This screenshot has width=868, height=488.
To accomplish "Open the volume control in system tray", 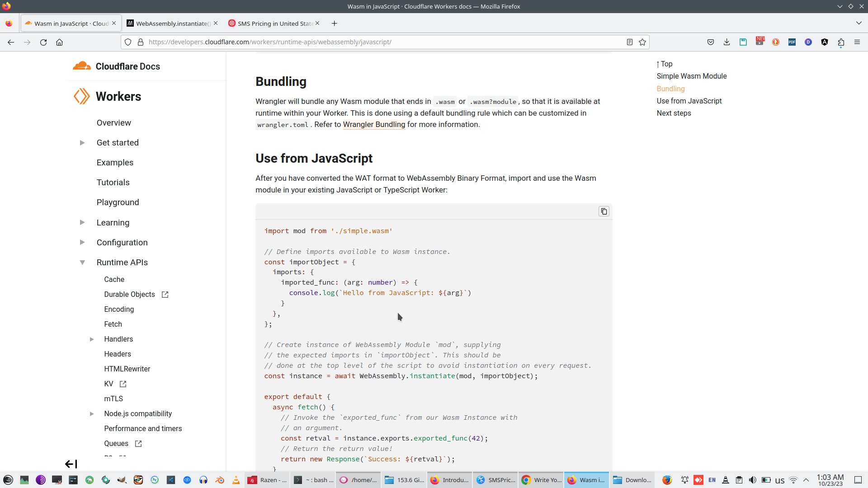I will point(752,480).
